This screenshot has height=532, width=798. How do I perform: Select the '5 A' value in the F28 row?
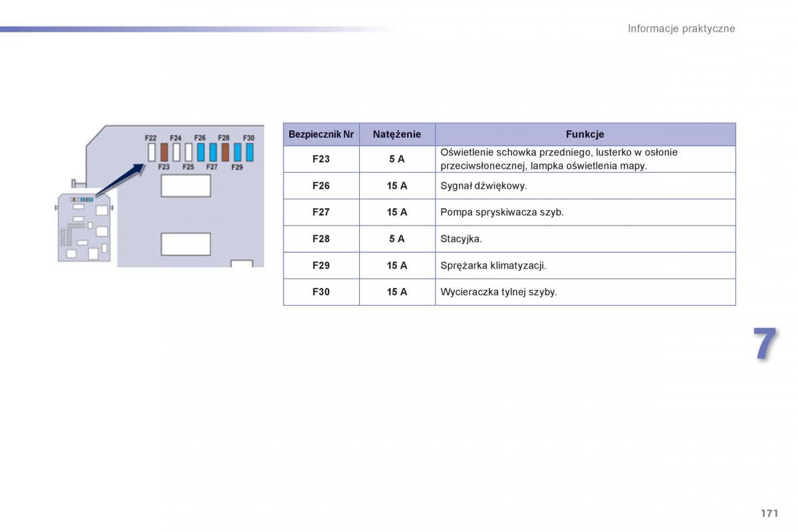coord(397,239)
